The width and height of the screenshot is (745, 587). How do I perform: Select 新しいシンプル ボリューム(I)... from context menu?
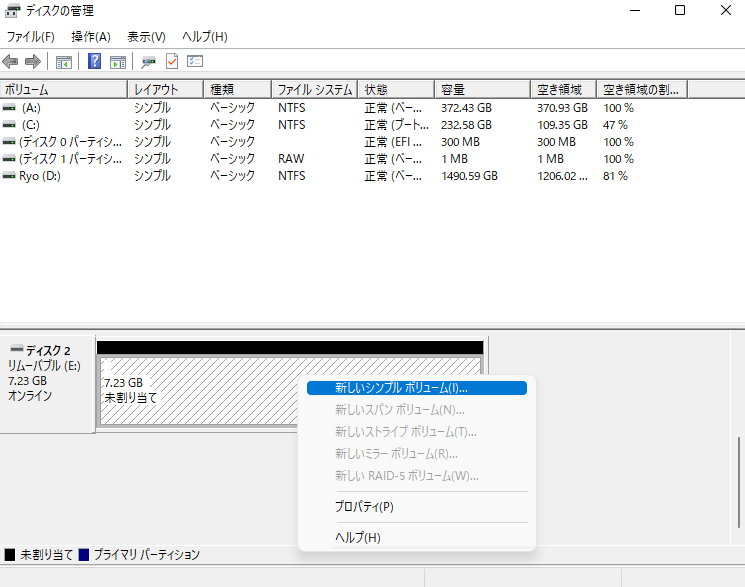point(401,388)
